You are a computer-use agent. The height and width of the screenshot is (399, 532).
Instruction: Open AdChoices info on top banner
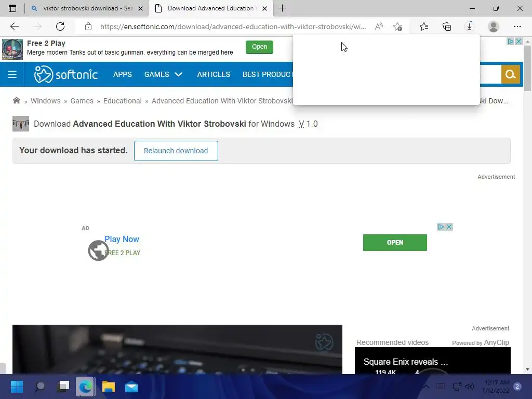point(510,42)
